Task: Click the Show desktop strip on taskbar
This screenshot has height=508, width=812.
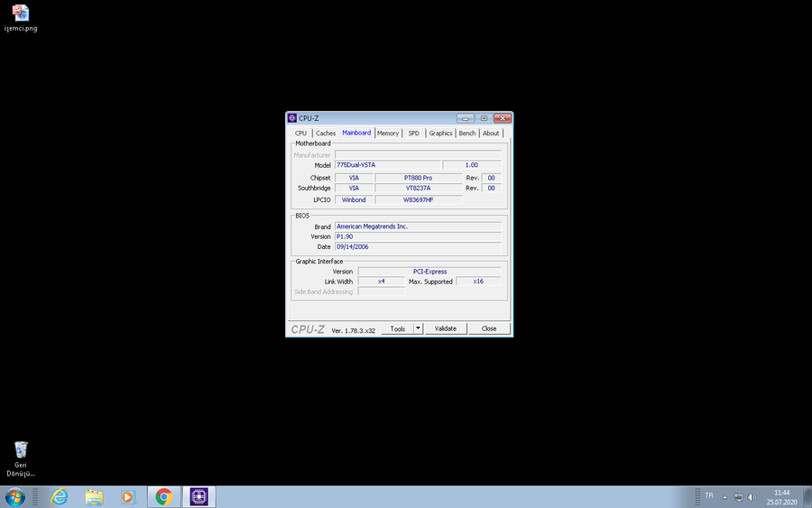Action: pos(807,497)
